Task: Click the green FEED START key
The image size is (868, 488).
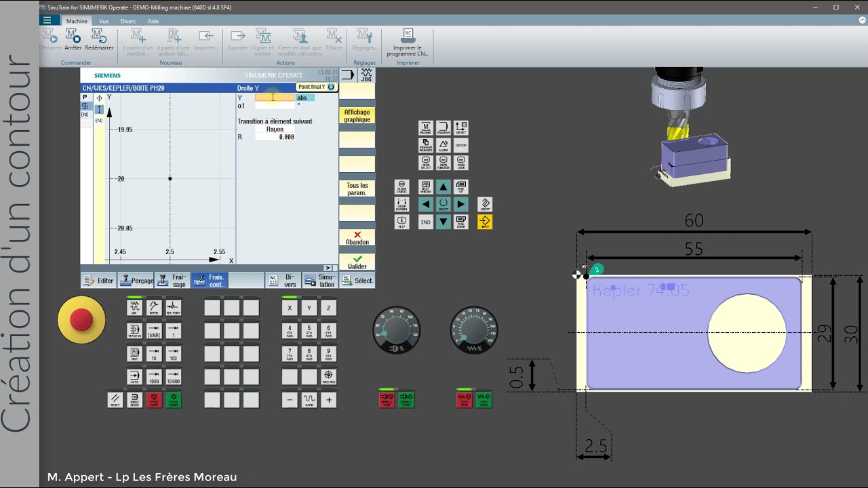Action: point(484,400)
